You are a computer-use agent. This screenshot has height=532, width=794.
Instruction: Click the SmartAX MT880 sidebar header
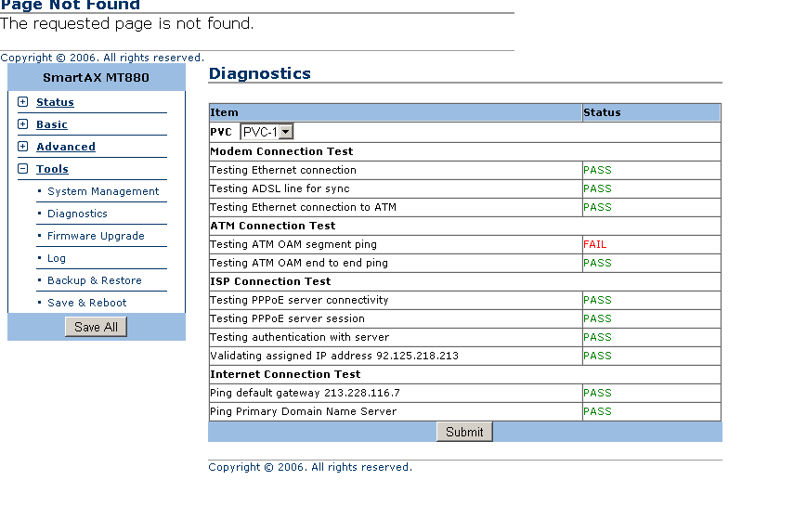pos(96,77)
